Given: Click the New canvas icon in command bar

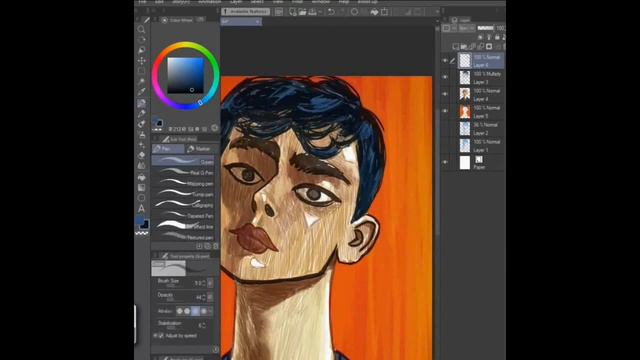Looking at the screenshot, I should (x=293, y=12).
